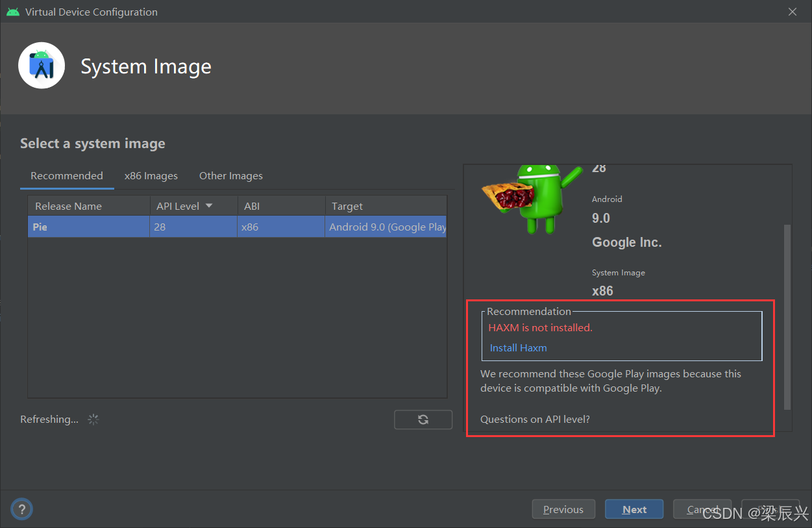812x528 pixels.
Task: Click the details panel vertical scrollbar
Action: pos(787,317)
